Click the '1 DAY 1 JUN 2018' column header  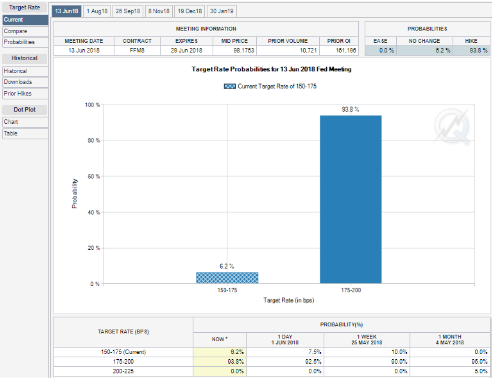(285, 339)
